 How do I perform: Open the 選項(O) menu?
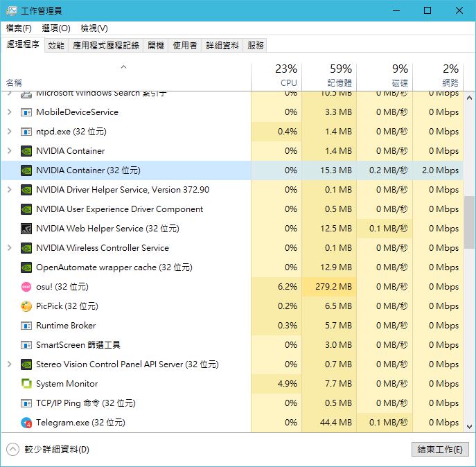[56, 28]
